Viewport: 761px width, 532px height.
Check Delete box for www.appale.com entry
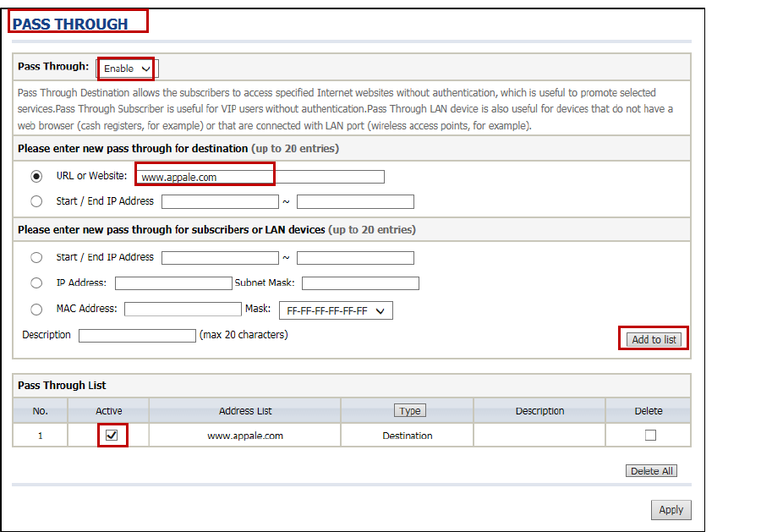click(x=650, y=435)
